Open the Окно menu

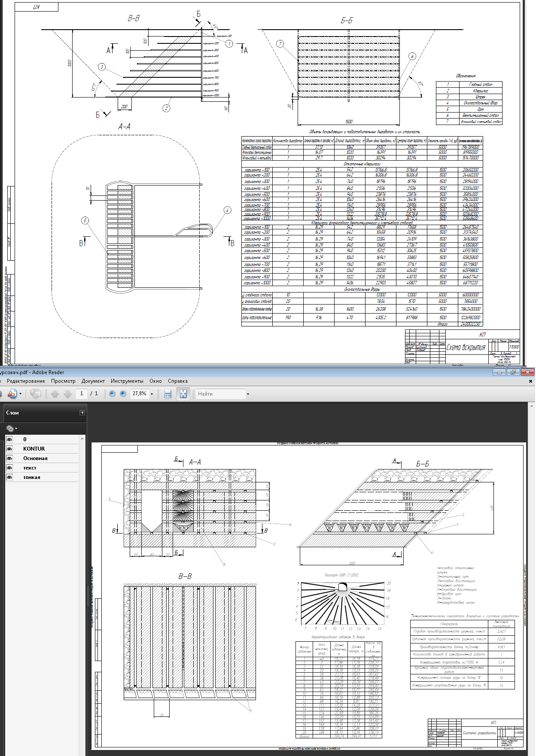pyautogui.click(x=155, y=381)
